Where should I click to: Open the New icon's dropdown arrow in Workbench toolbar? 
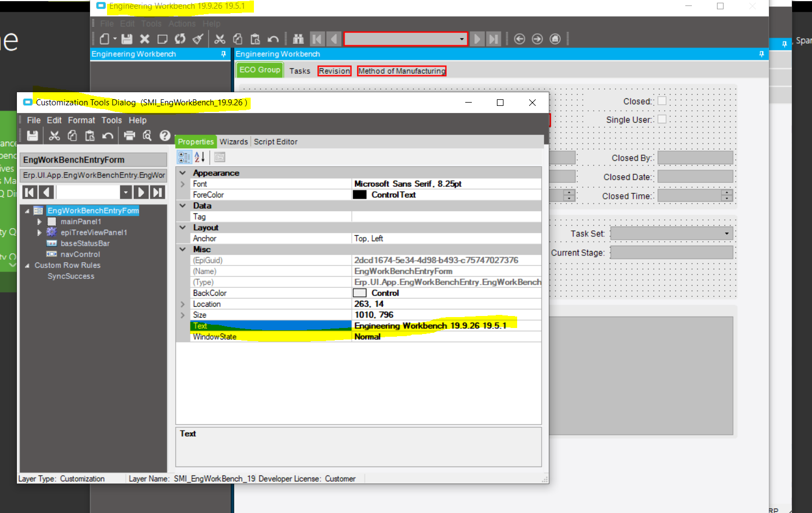click(x=115, y=39)
